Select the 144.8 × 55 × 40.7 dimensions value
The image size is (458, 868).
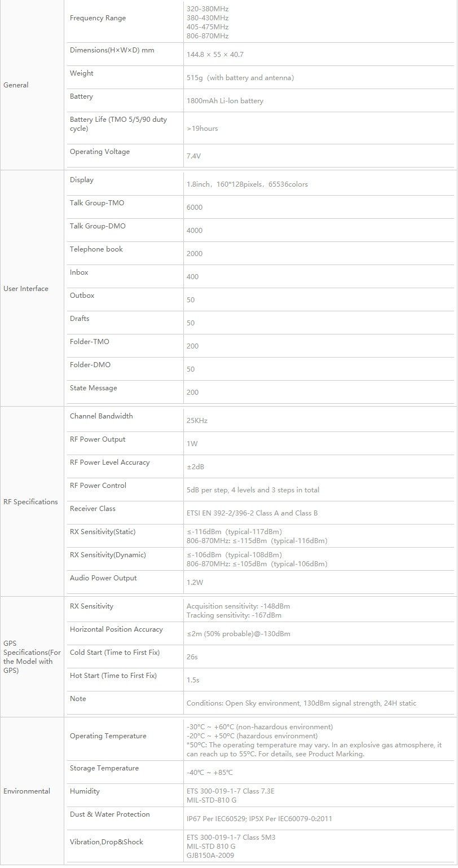[215, 55]
